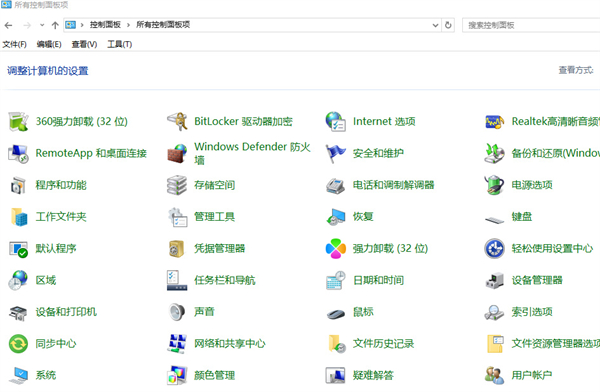
Task: Go back with the left arrow button
Action: click(x=8, y=25)
